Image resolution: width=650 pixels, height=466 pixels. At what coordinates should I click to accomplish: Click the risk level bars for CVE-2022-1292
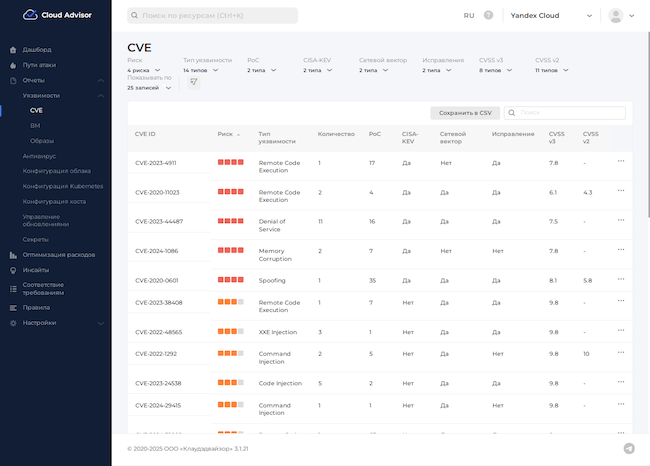[230, 353]
